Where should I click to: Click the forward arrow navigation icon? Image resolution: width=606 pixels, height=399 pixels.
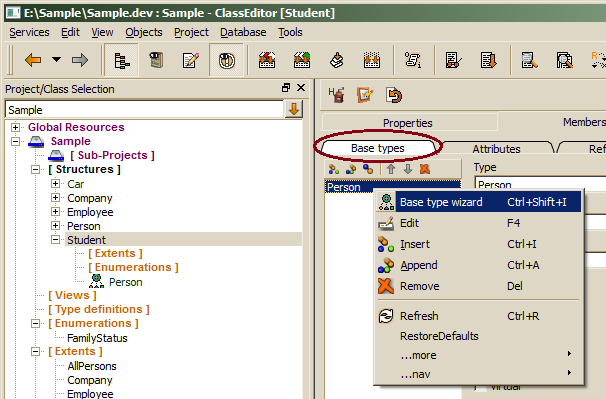[x=80, y=60]
